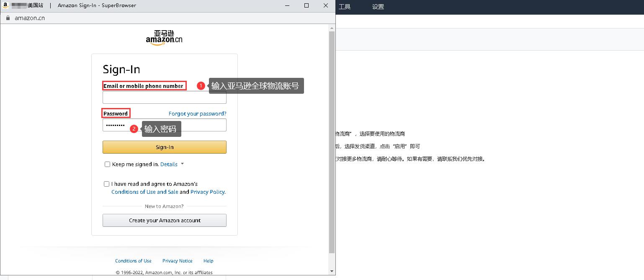644x280 pixels.
Task: Close the Amazon Sign-In window
Action: point(326,5)
